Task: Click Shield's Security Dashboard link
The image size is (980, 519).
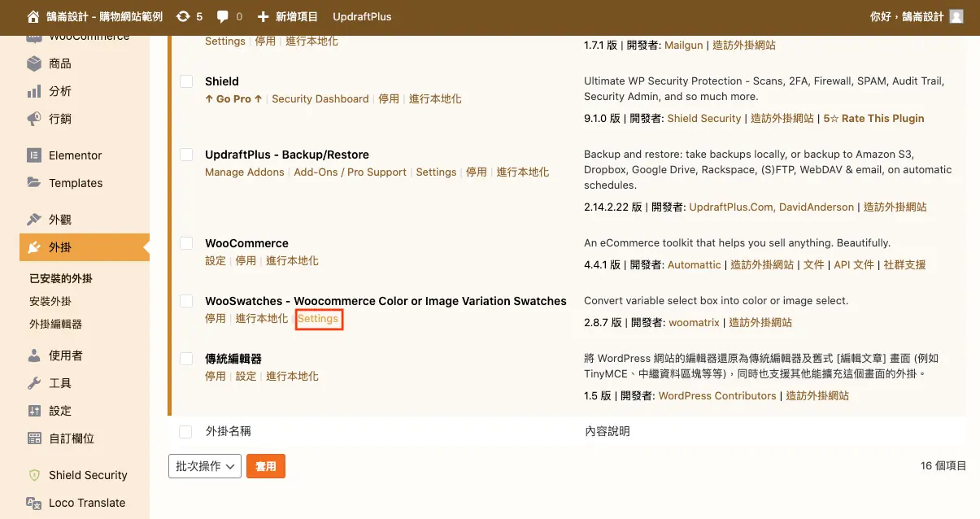Action: tap(320, 98)
